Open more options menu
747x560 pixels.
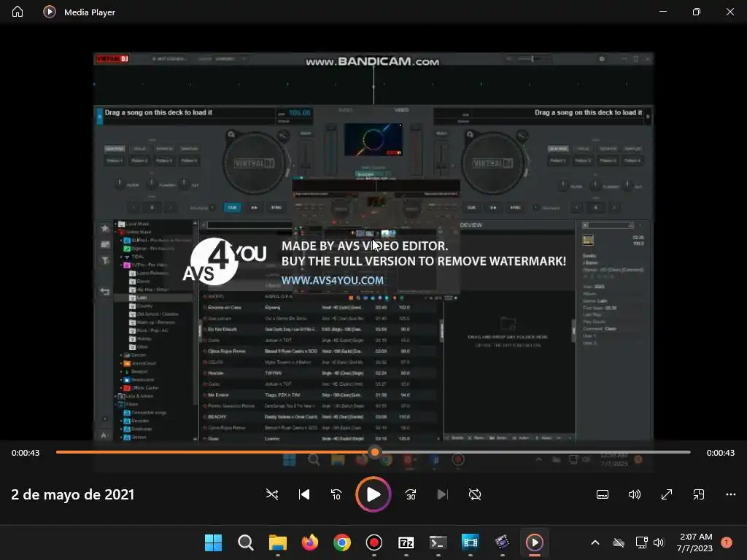tap(731, 494)
